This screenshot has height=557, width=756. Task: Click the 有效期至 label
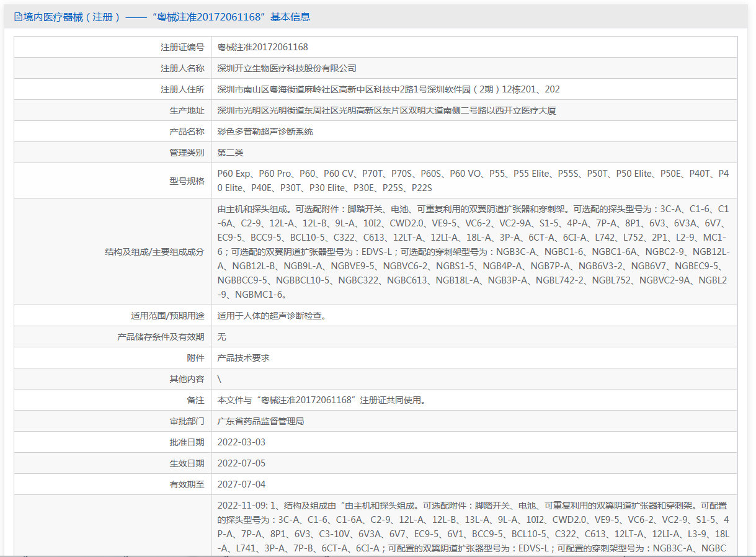(187, 484)
